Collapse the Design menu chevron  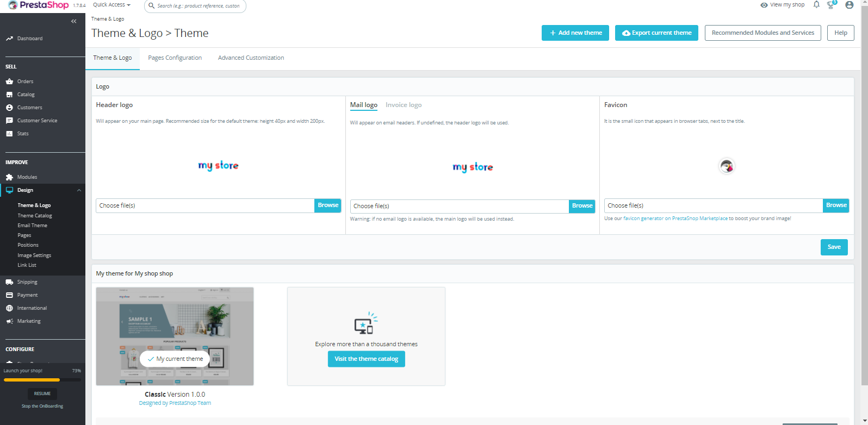click(x=79, y=190)
